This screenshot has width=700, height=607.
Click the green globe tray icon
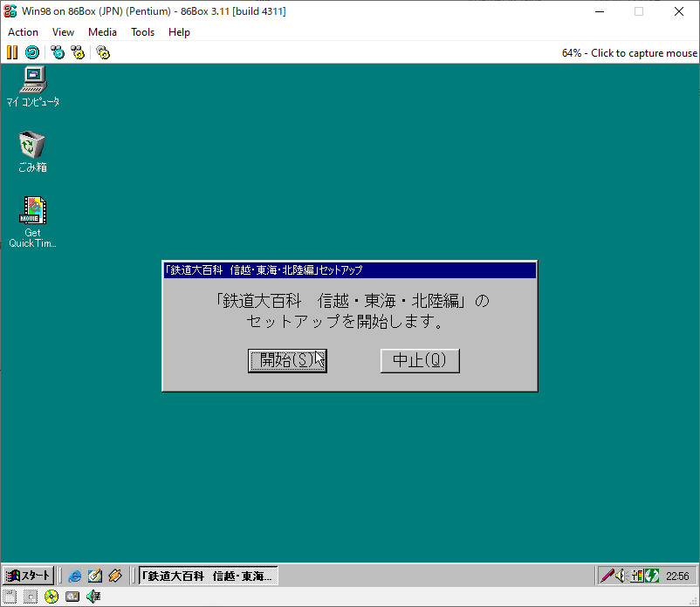[652, 576]
